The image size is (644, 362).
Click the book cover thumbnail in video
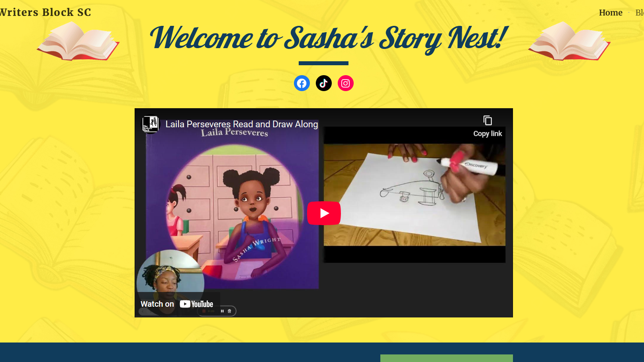click(232, 208)
